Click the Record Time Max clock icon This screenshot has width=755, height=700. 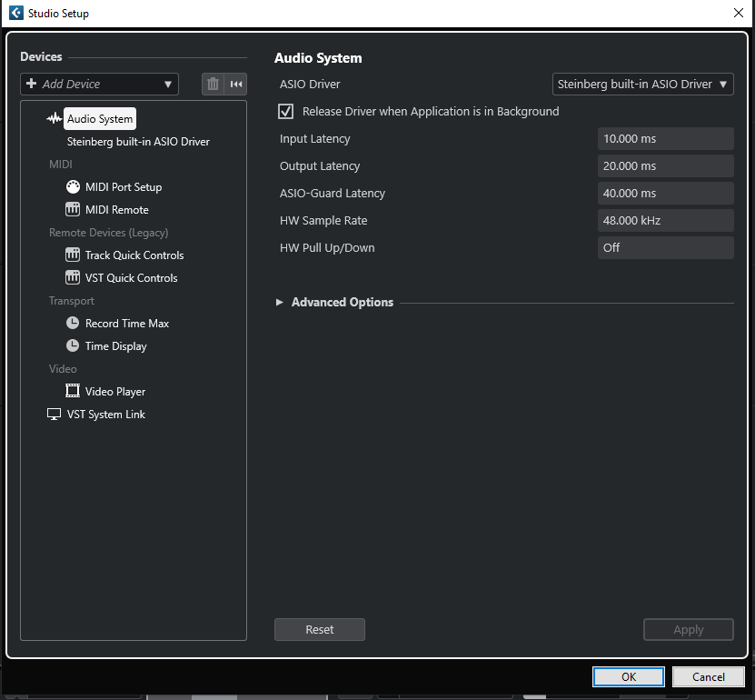73,323
